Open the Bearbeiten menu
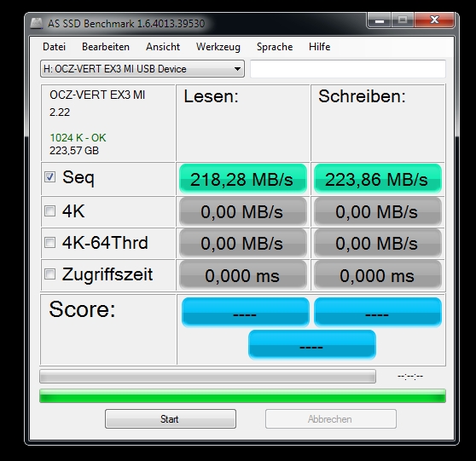The height and width of the screenshot is (461, 476). pyautogui.click(x=106, y=47)
